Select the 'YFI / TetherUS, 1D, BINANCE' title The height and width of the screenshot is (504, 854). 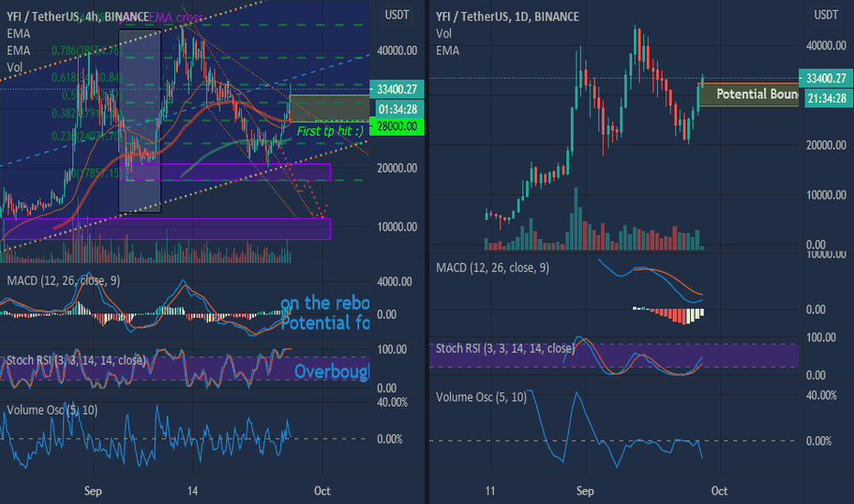coord(507,16)
